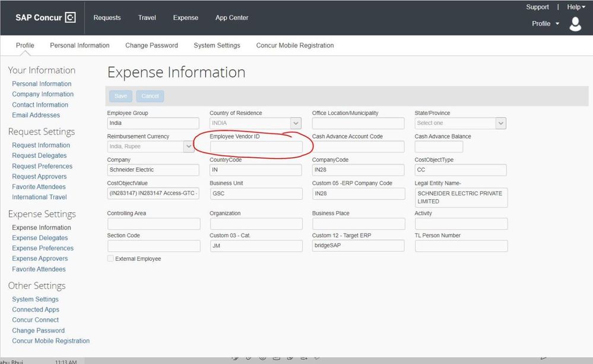Open App Center
This screenshot has height=364, width=593.
232,18
